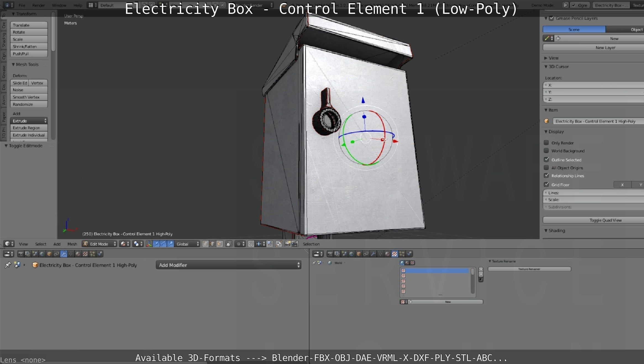Toggle the Ogre checkbox in top bar
The height and width of the screenshot is (364, 644).
574,5
